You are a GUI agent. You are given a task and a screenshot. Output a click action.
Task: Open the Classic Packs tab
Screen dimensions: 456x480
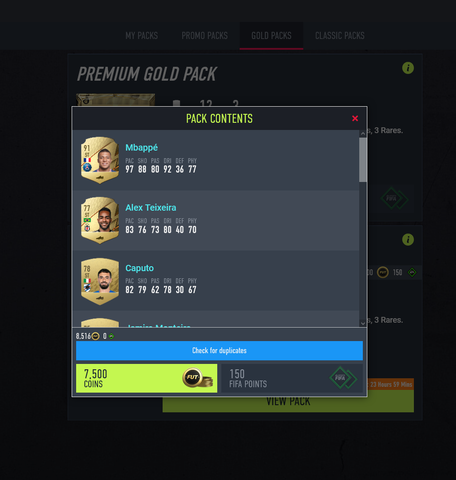click(340, 36)
